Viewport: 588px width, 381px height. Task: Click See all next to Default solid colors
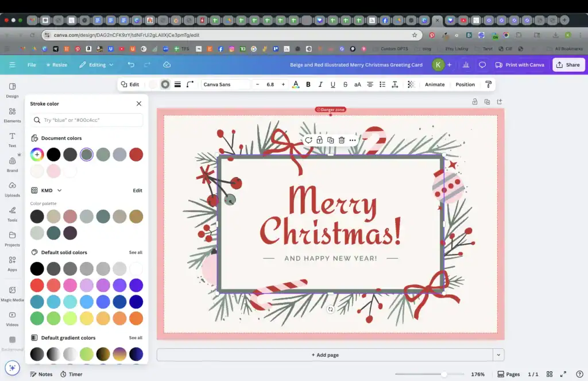tap(136, 252)
